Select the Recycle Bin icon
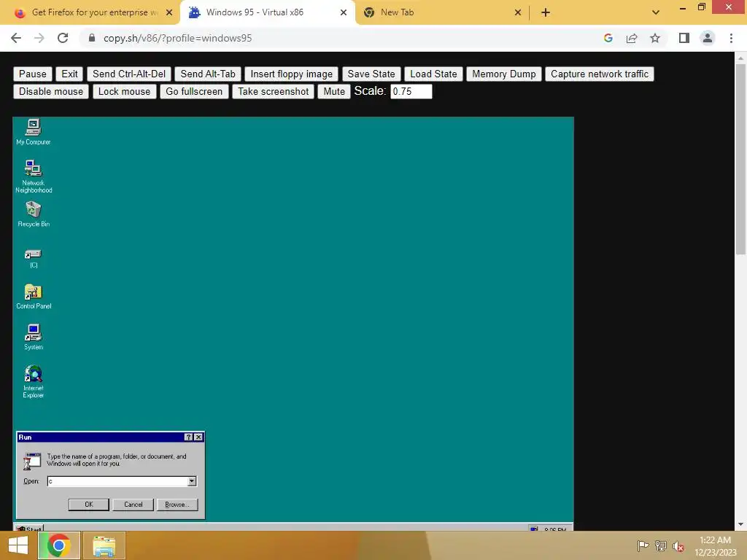 click(34, 214)
